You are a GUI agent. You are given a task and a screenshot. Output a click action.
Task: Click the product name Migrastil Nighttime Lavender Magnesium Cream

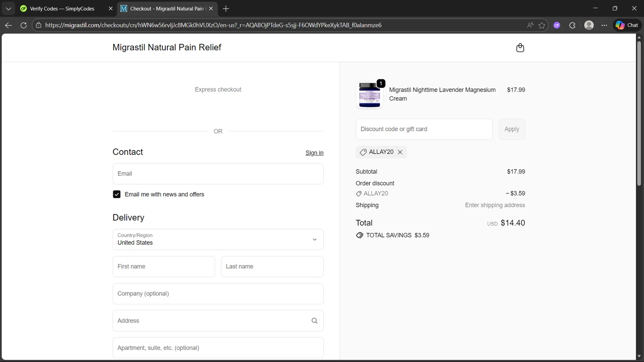442,94
